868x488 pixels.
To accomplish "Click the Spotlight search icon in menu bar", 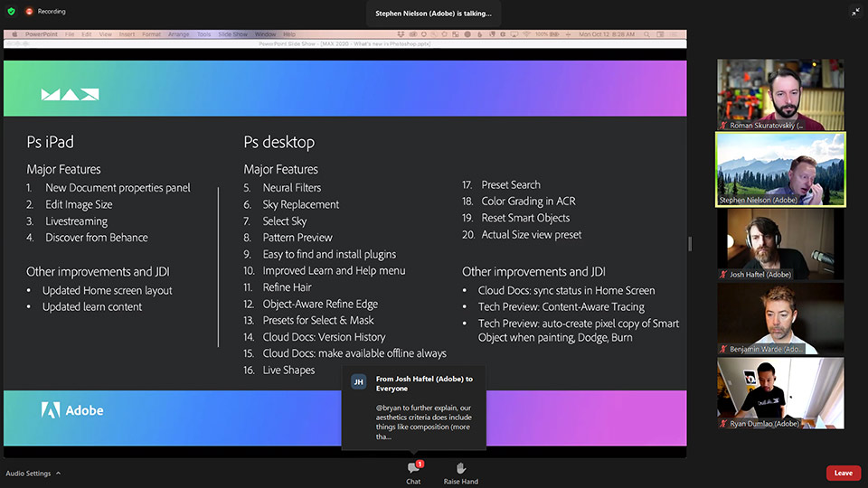I will point(646,34).
